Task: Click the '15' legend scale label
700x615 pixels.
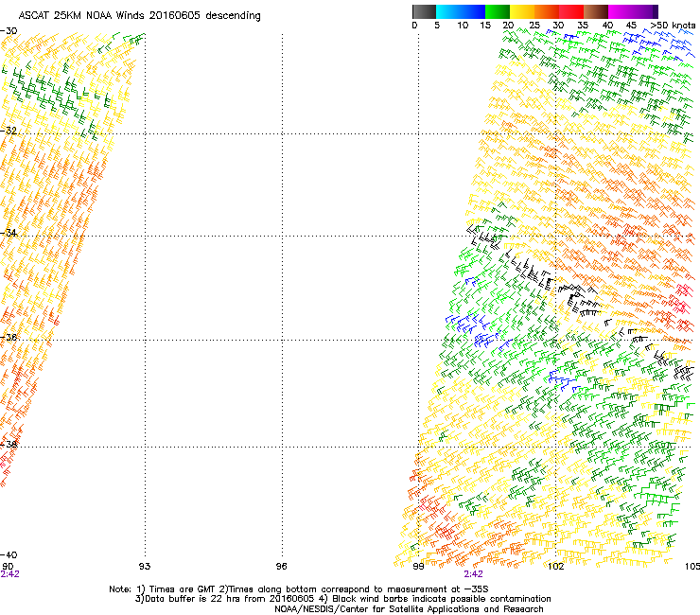Action: [x=485, y=26]
